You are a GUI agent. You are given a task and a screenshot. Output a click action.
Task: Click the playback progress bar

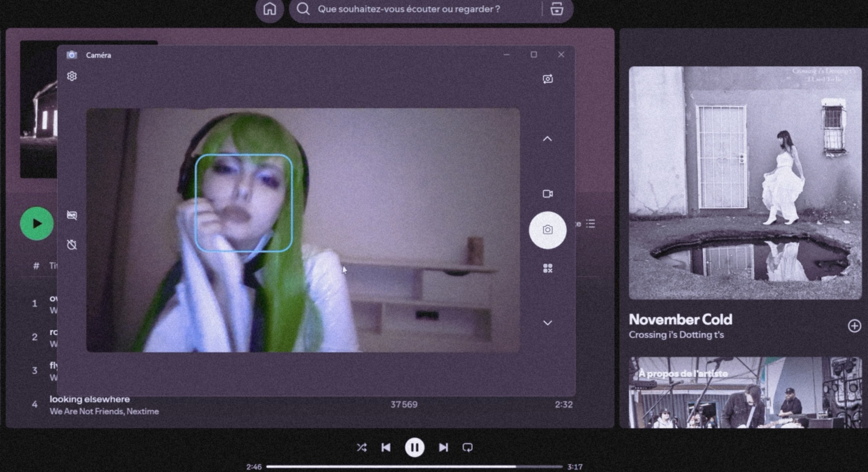click(x=415, y=467)
